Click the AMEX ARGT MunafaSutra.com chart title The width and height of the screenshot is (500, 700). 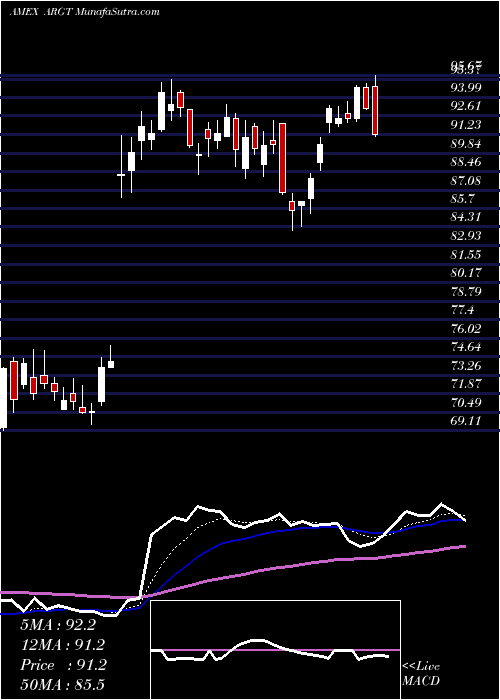[x=84, y=12]
